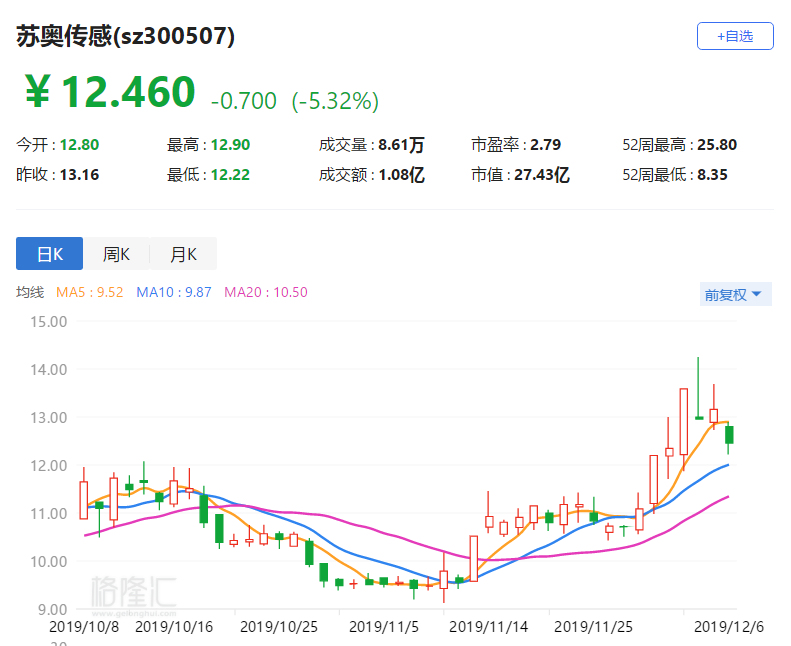Click the 2019/11/14 date axis label
Viewport: 791px width, 646px height.
(x=489, y=627)
